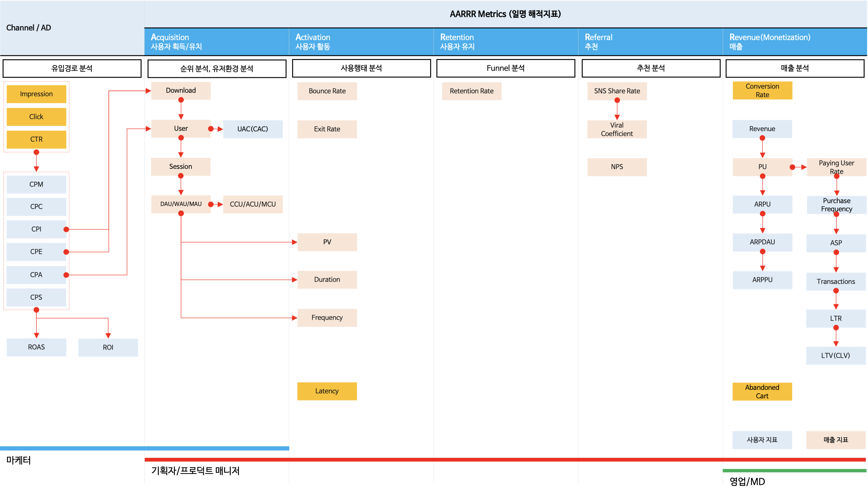The width and height of the screenshot is (868, 490).
Task: Click the Impression metric box
Action: tap(36, 94)
